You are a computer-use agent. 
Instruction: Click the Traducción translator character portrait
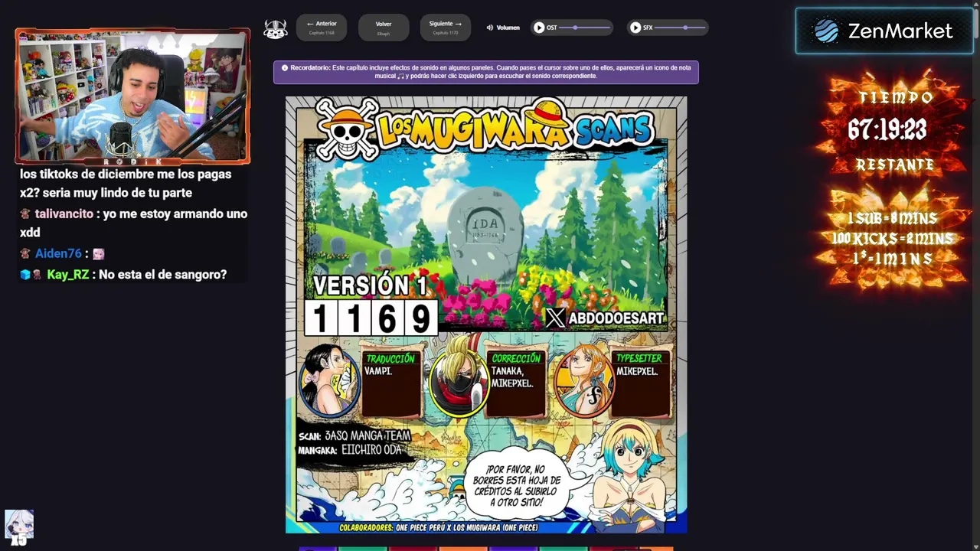point(329,380)
